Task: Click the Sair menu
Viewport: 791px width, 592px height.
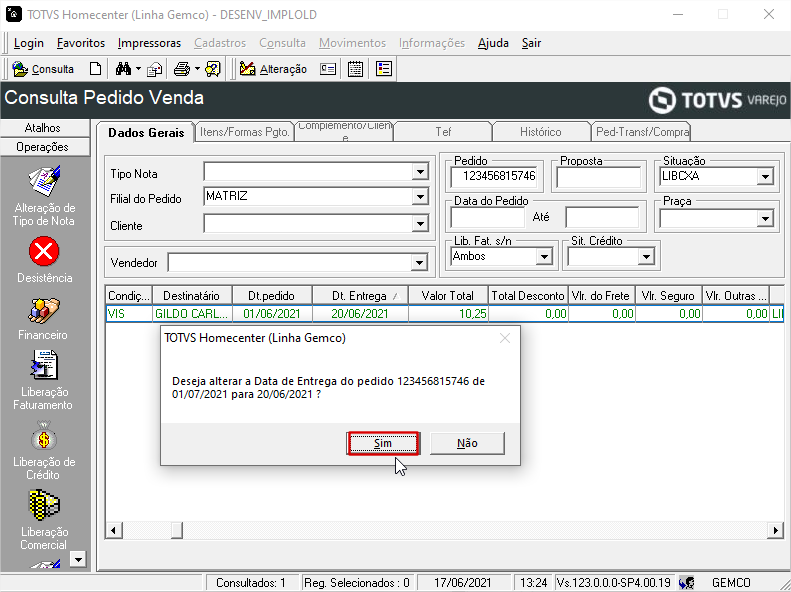Action: (x=531, y=43)
